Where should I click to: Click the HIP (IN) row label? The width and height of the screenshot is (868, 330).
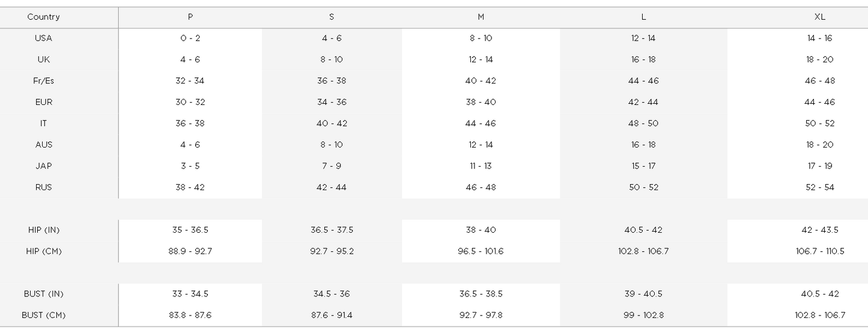tap(43, 230)
